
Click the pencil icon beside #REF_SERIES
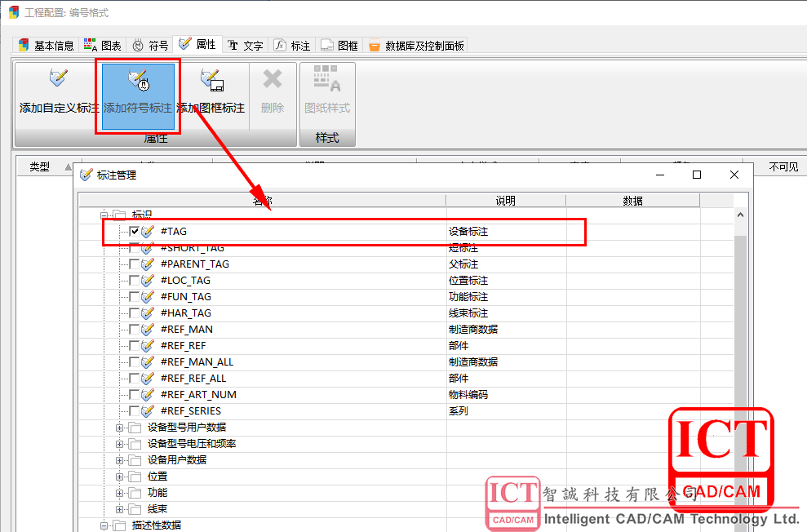click(148, 411)
